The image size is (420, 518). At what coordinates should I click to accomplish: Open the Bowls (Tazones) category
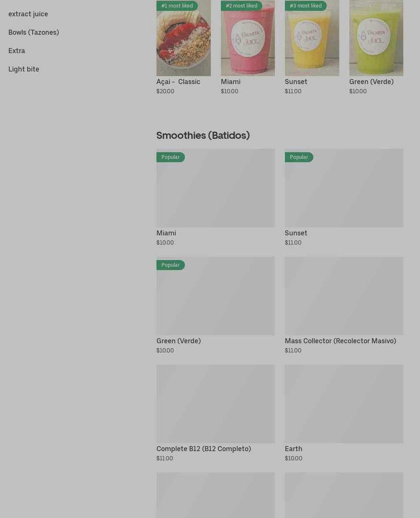33,32
